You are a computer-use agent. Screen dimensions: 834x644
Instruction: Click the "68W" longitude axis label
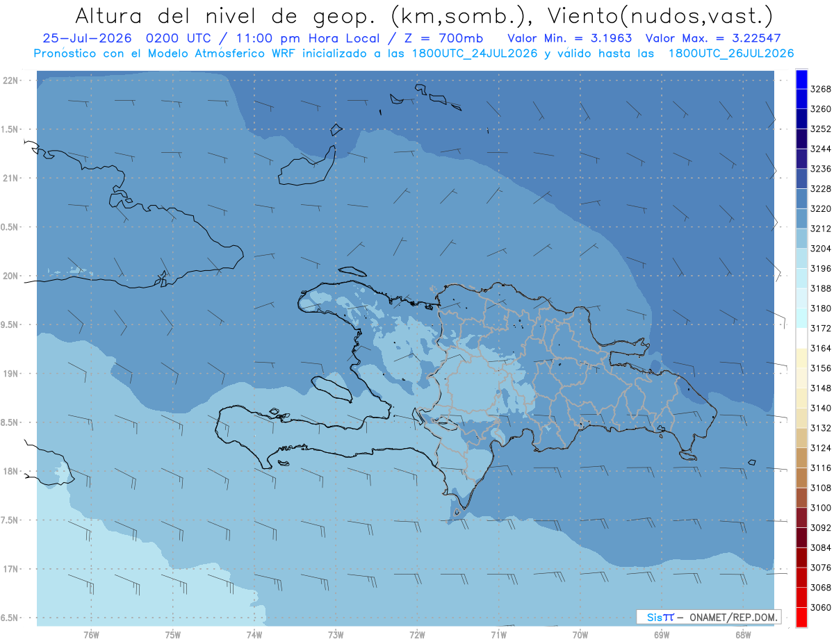pyautogui.click(x=743, y=634)
